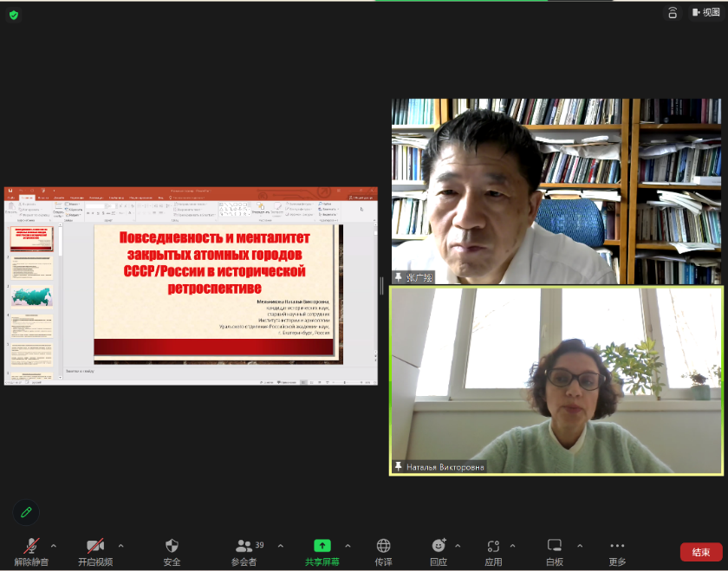Click the green encryption shield icon
Screen dimensions: 728x571
14,15
